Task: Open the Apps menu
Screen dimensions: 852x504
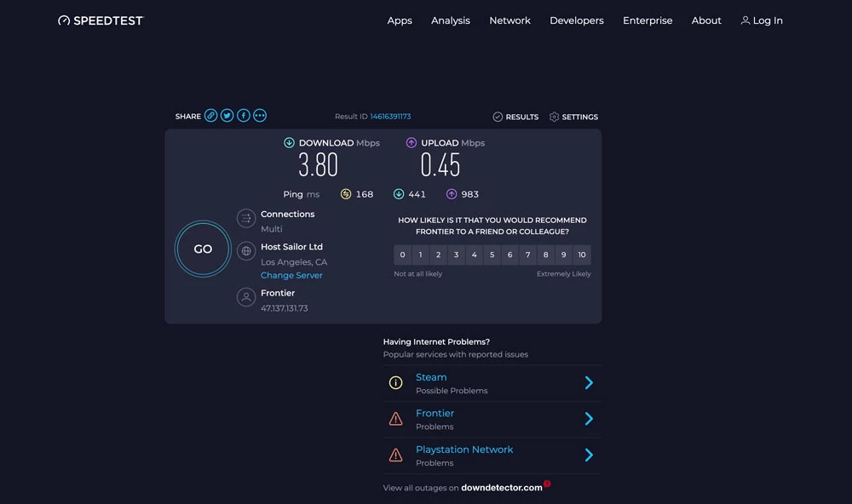Action: pyautogui.click(x=400, y=20)
